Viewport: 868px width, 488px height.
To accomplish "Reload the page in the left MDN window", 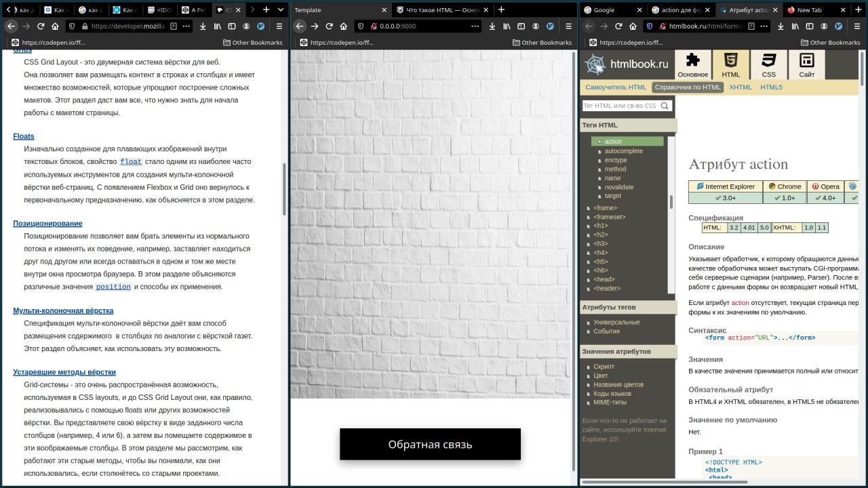I will [41, 26].
